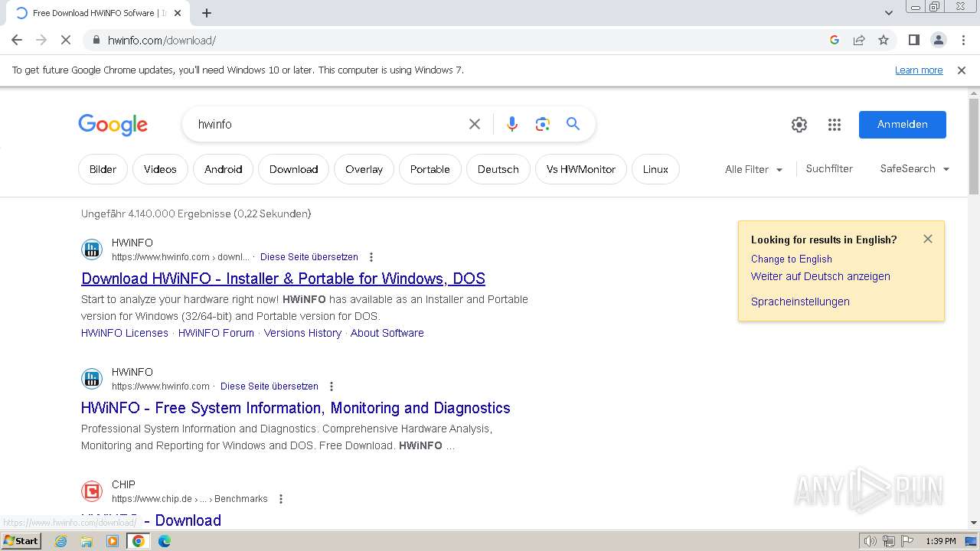Close the HWiNFO download tab
980x551 pixels.
(178, 13)
